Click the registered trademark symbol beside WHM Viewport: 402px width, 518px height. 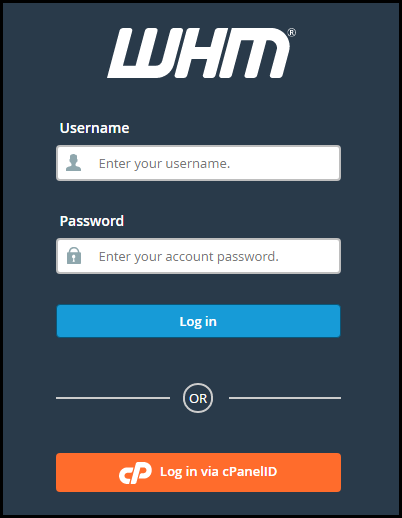point(291,33)
